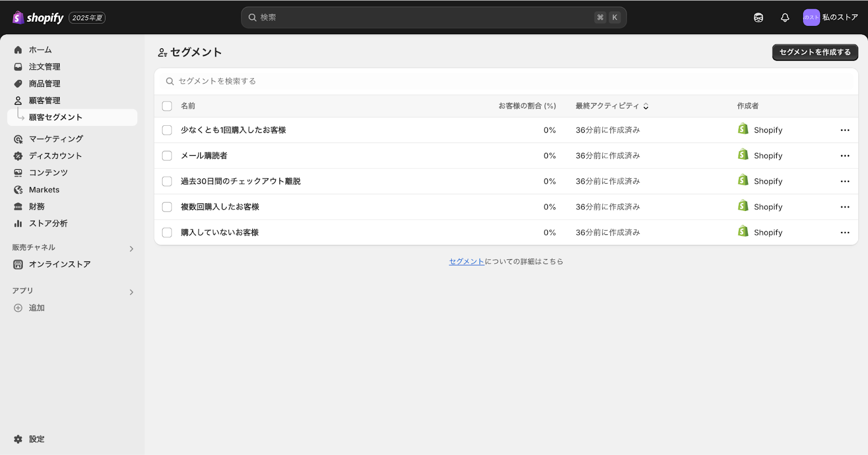Click the ホーム house icon
The height and width of the screenshot is (455, 868).
(18, 50)
